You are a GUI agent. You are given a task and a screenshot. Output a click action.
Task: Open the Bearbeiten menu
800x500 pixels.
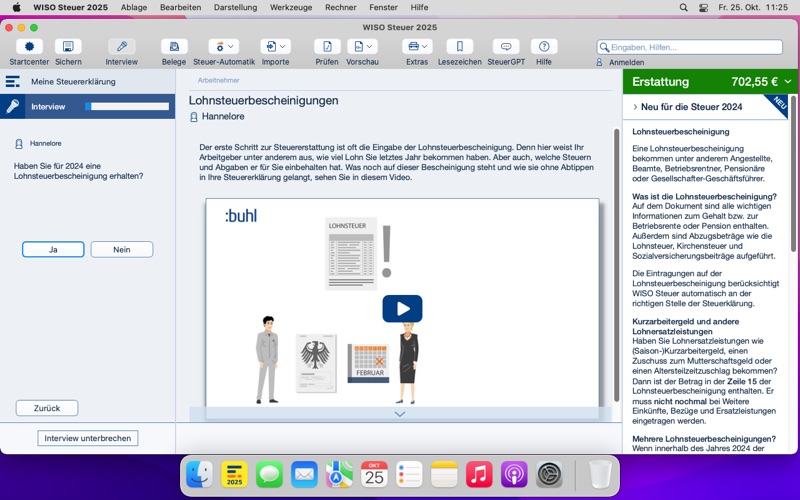point(180,7)
